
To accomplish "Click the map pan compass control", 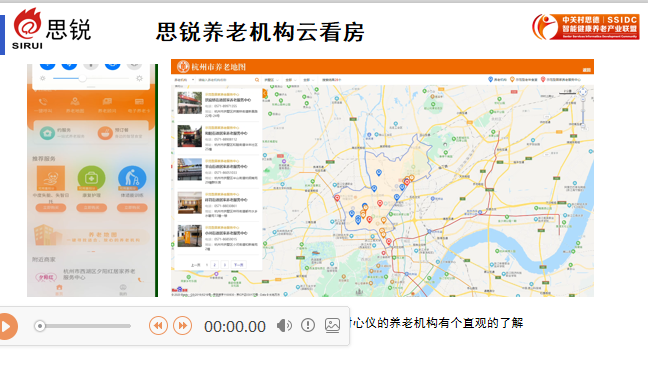I will point(583,92).
